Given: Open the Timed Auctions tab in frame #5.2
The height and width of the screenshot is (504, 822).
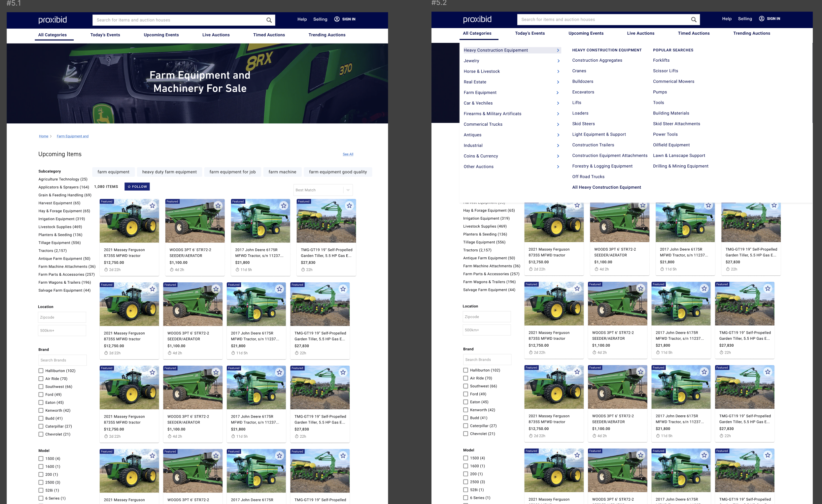Looking at the screenshot, I should 694,33.
